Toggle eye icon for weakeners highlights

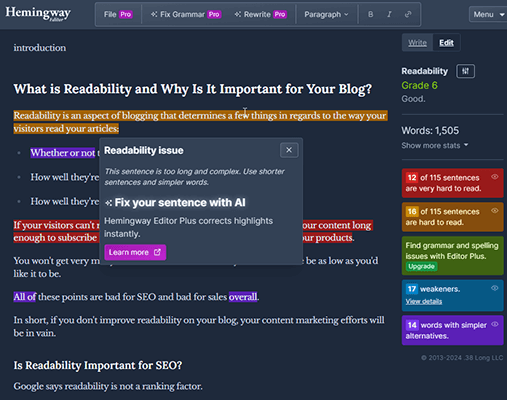(495, 288)
